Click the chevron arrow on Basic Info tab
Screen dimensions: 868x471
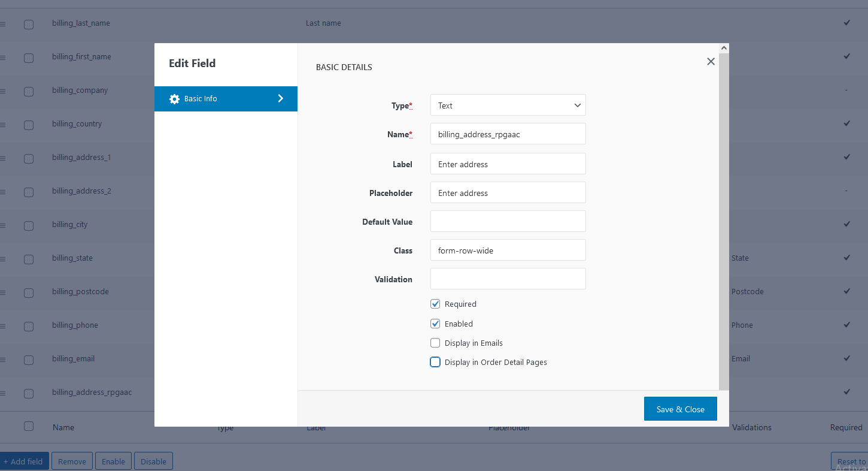point(281,98)
